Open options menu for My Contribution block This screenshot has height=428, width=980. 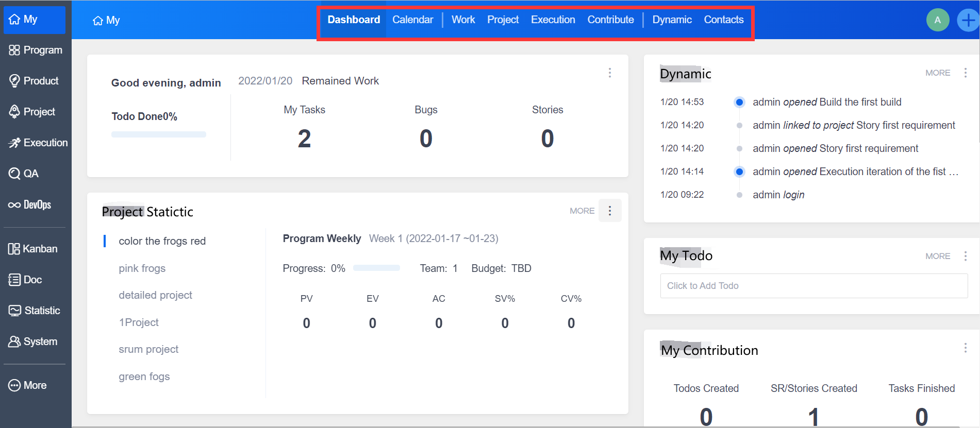[965, 348]
